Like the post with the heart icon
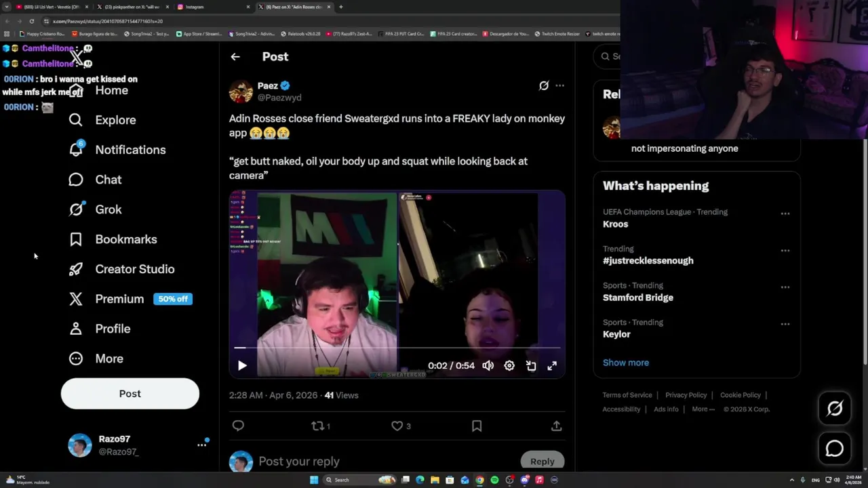 tap(397, 426)
